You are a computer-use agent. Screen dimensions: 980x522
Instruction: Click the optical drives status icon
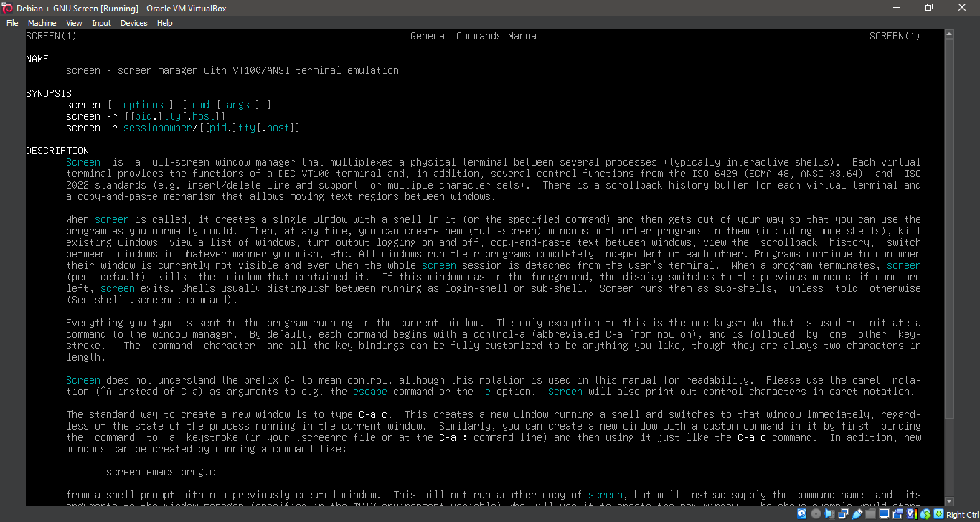[816, 514]
